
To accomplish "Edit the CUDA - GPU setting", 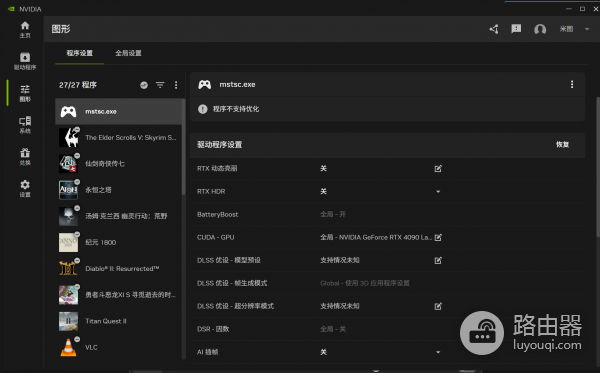I will pos(438,237).
